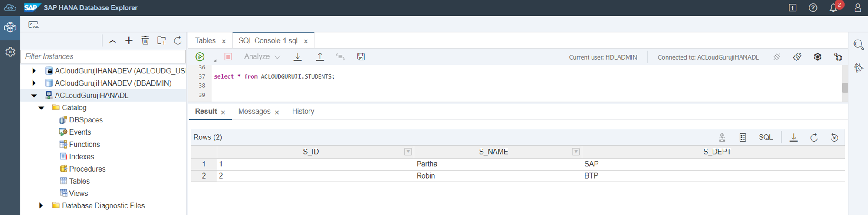Delete the selected instance with the trash icon
This screenshot has width=868, height=215.
pyautogui.click(x=145, y=41)
